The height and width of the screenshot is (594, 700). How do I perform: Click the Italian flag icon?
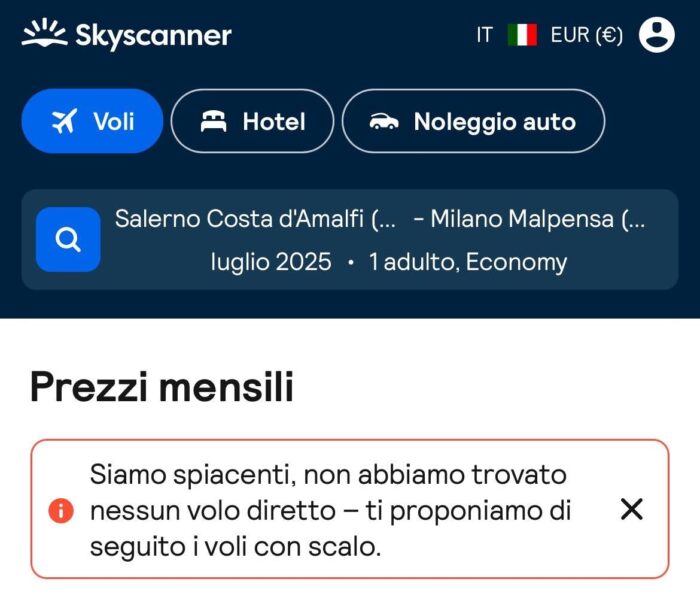[522, 35]
